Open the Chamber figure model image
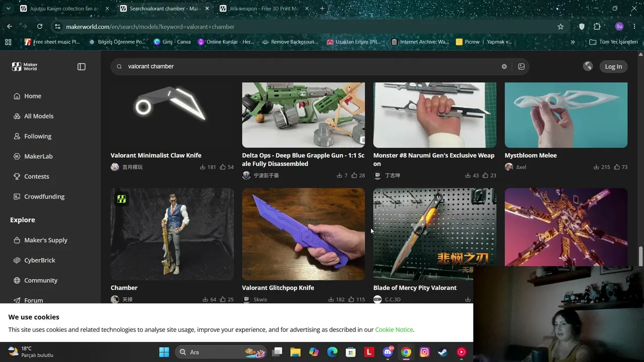The image size is (644, 362). (x=172, y=234)
